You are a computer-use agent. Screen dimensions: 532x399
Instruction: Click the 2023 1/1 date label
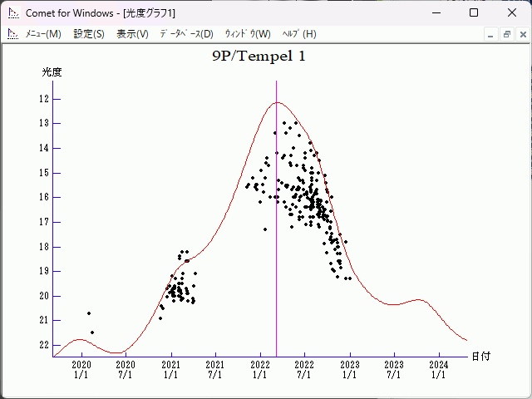coord(350,370)
